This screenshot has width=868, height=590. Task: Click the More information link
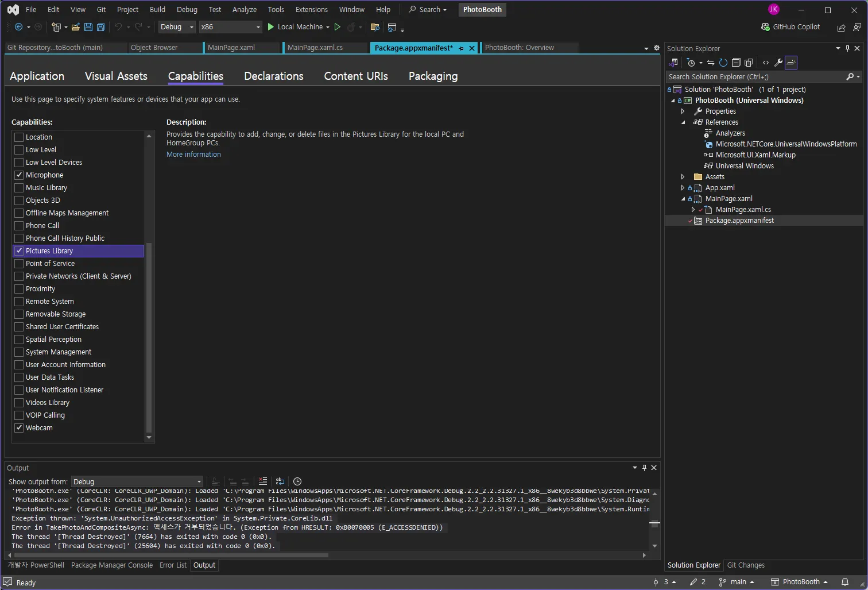[193, 155]
